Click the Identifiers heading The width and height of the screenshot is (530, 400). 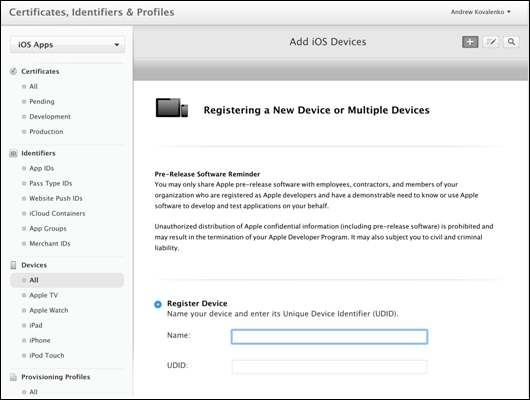(38, 153)
